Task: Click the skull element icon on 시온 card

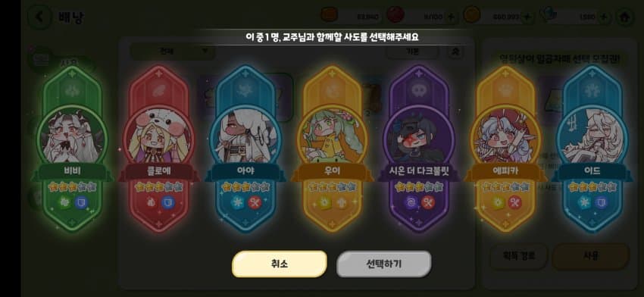Action: pyautogui.click(x=418, y=90)
